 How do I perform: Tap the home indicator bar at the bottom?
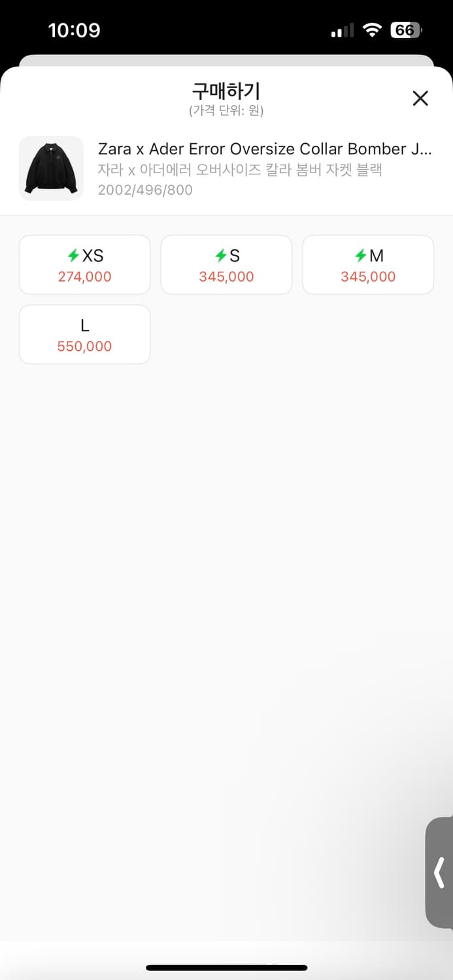tap(226, 968)
